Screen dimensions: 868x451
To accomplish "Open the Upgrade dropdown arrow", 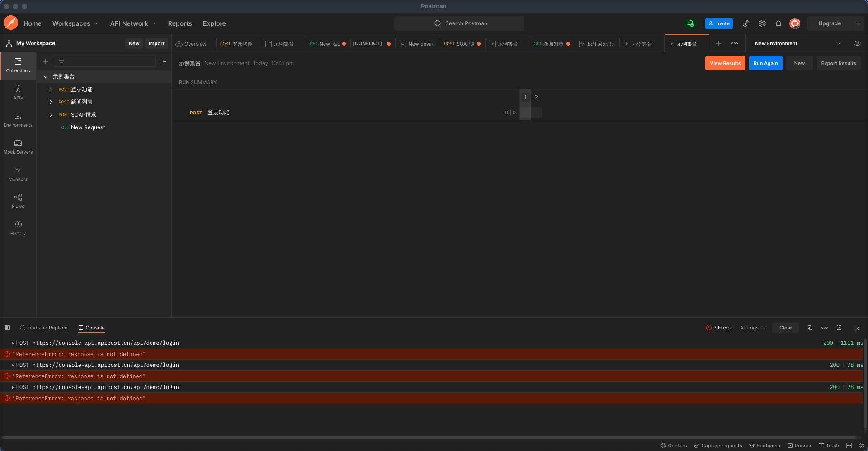I will pyautogui.click(x=858, y=23).
